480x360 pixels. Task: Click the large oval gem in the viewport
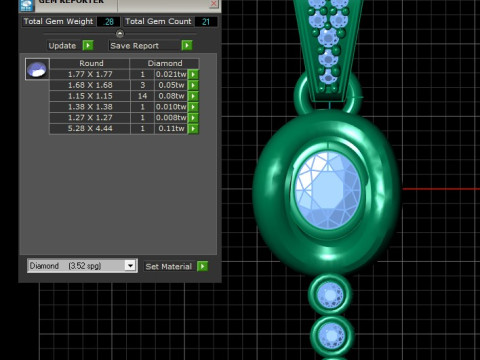click(x=328, y=190)
